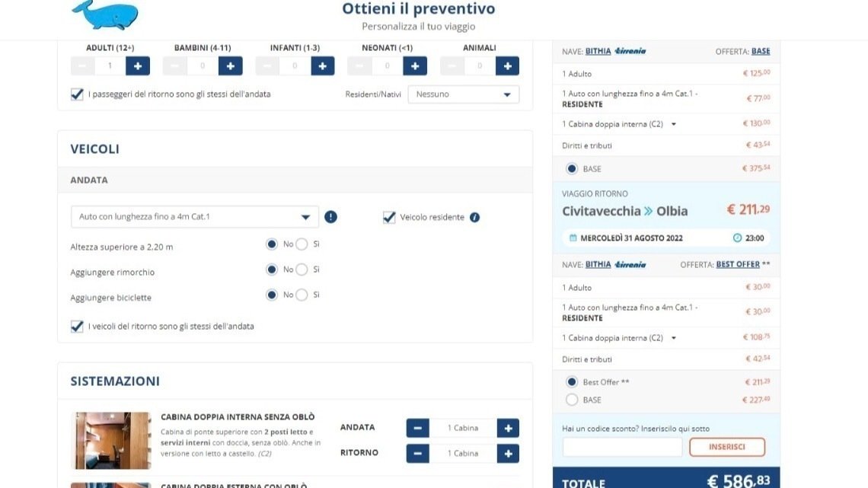868x488 pixels.
Task: Expand the Cabina doppia interna (C2) details
Action: click(x=673, y=124)
